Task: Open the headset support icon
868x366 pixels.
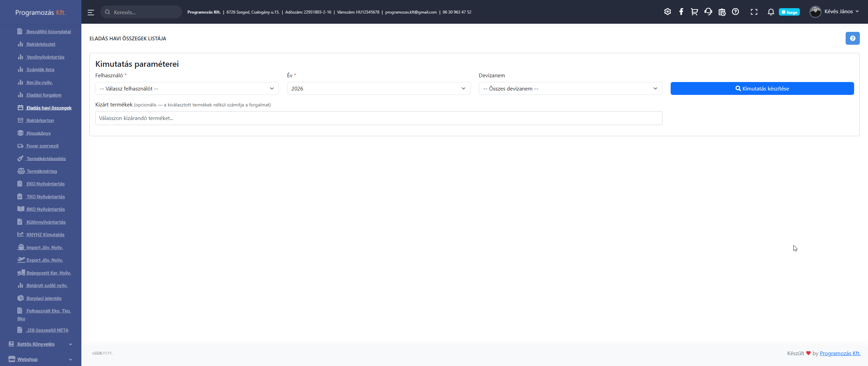Action: point(708,12)
